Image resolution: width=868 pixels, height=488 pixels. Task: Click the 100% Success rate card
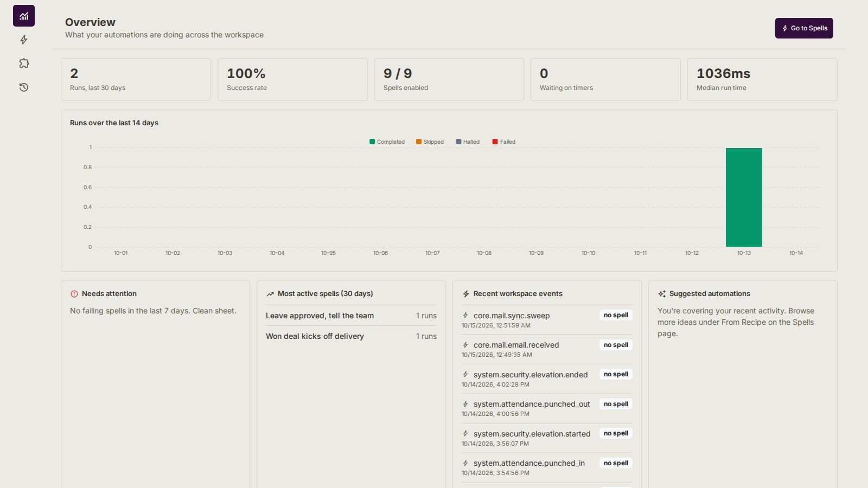tap(292, 79)
